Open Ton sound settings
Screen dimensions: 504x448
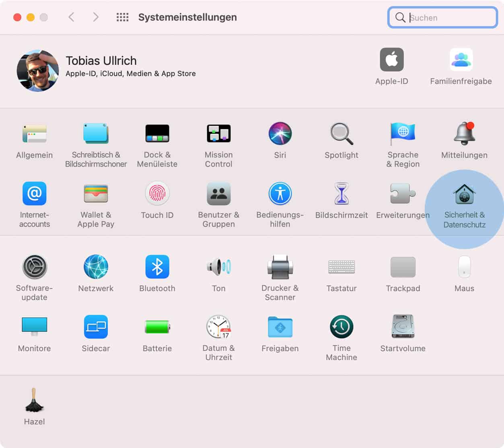(219, 267)
